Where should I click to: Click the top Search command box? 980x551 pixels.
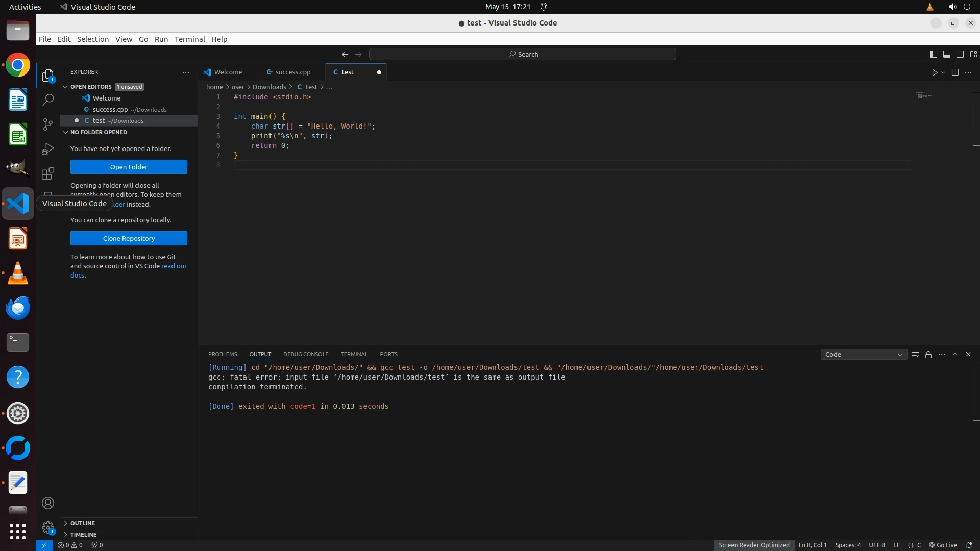tap(523, 54)
